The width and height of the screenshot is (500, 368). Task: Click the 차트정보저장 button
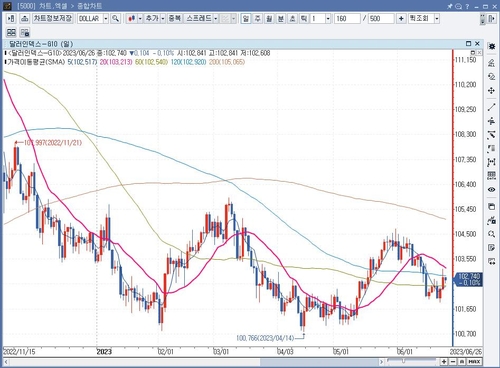53,18
